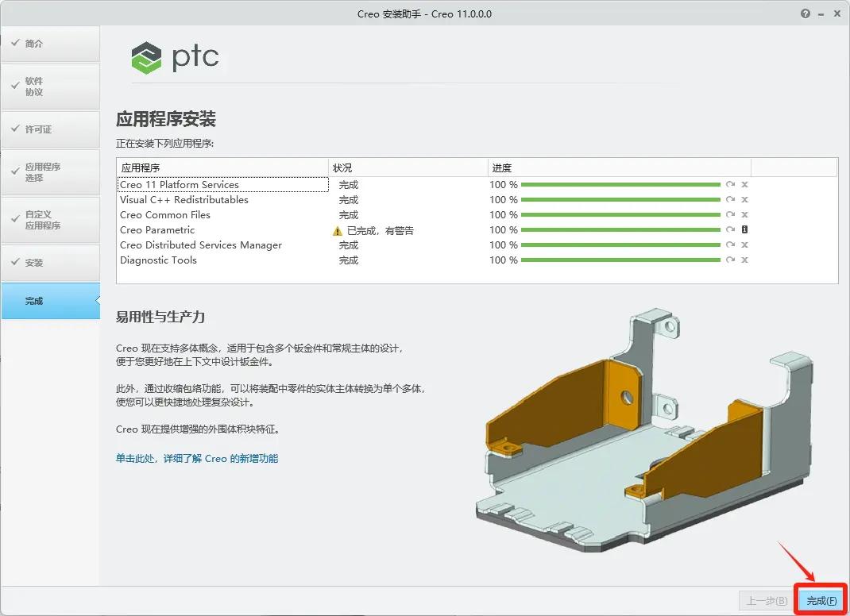This screenshot has height=616, width=850.
Task: Click the retry icon for Creo 11 Platform Services
Action: click(730, 184)
